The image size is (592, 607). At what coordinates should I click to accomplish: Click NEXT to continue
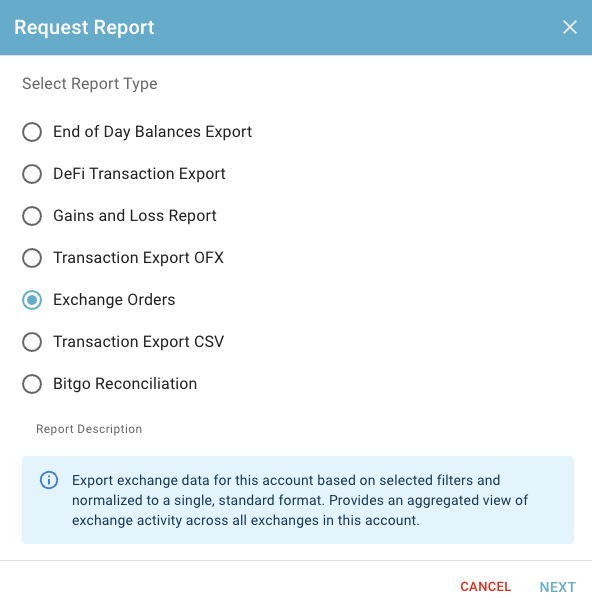(558, 587)
